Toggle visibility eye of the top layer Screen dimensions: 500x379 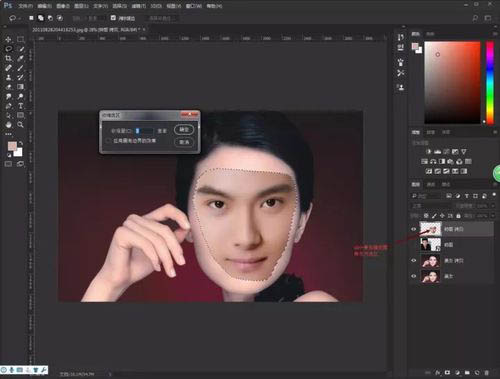point(414,229)
